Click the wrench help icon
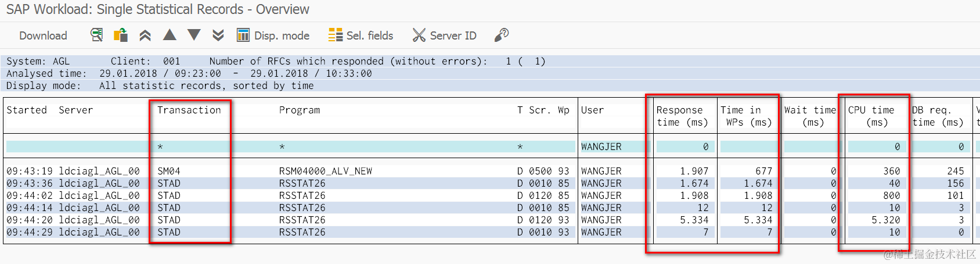This screenshot has width=980, height=264. [x=502, y=35]
